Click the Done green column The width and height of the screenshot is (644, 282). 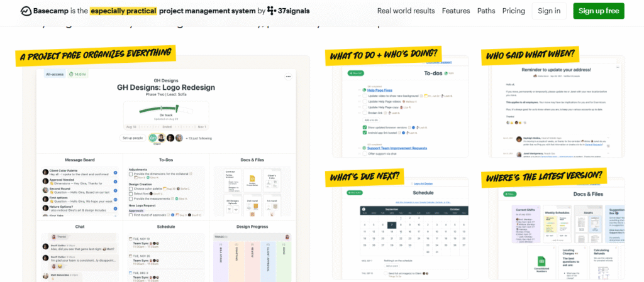(284, 261)
